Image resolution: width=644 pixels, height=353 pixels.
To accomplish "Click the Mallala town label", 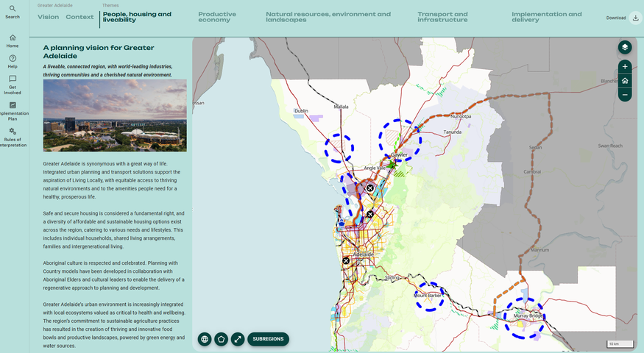I will pyautogui.click(x=341, y=107).
